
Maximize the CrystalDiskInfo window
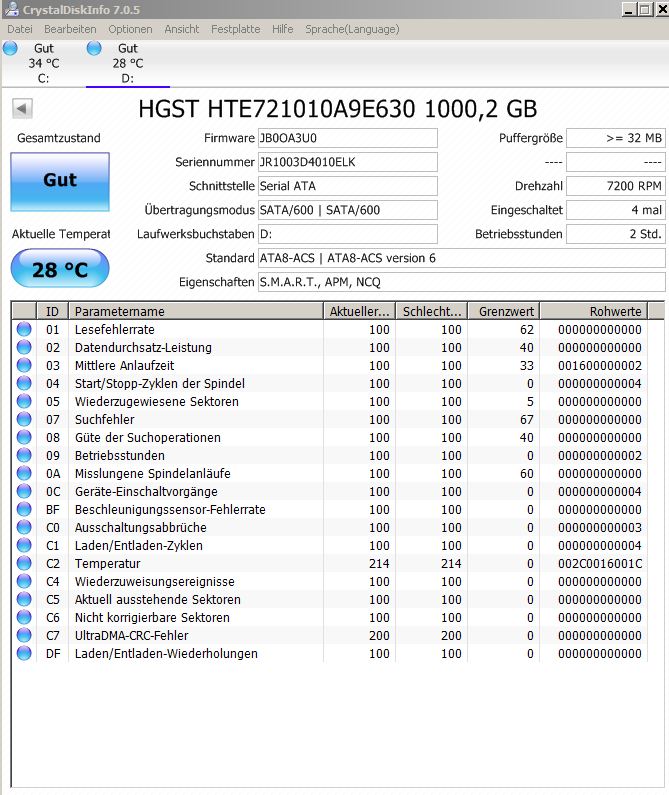click(645, 9)
